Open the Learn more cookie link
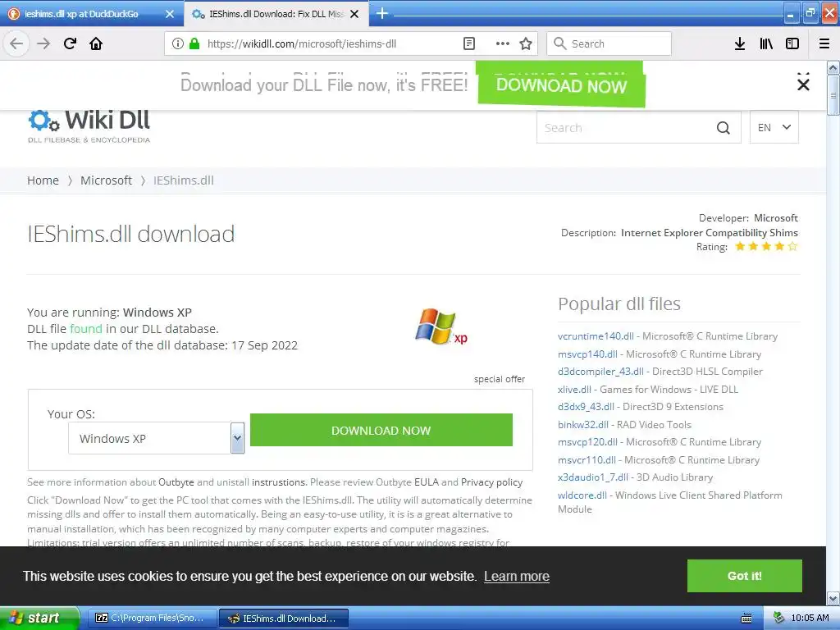This screenshot has width=840, height=630. (517, 577)
